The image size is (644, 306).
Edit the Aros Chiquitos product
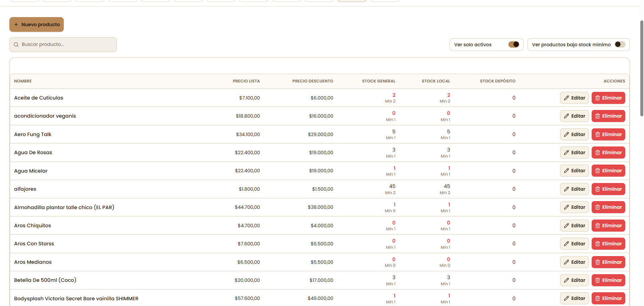pos(575,226)
